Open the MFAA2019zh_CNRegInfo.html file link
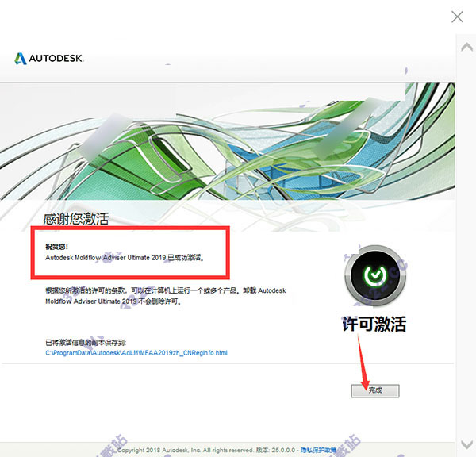The height and width of the screenshot is (457, 476). 136,353
